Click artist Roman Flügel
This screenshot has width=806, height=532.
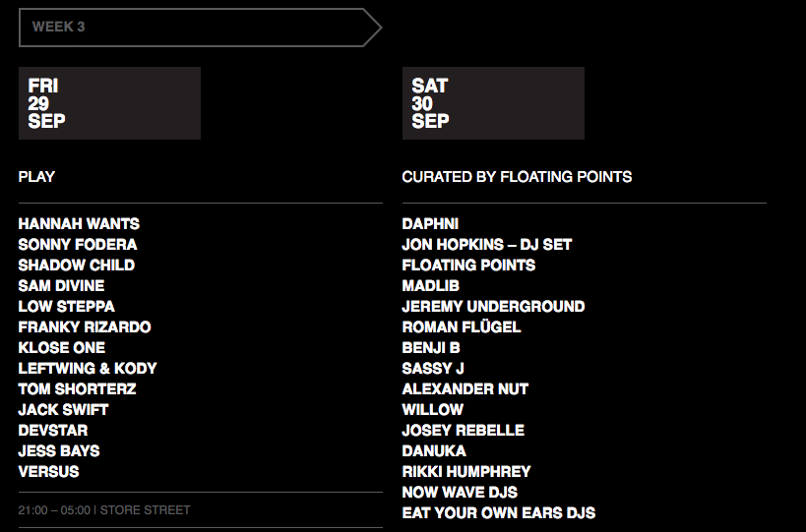pos(462,327)
